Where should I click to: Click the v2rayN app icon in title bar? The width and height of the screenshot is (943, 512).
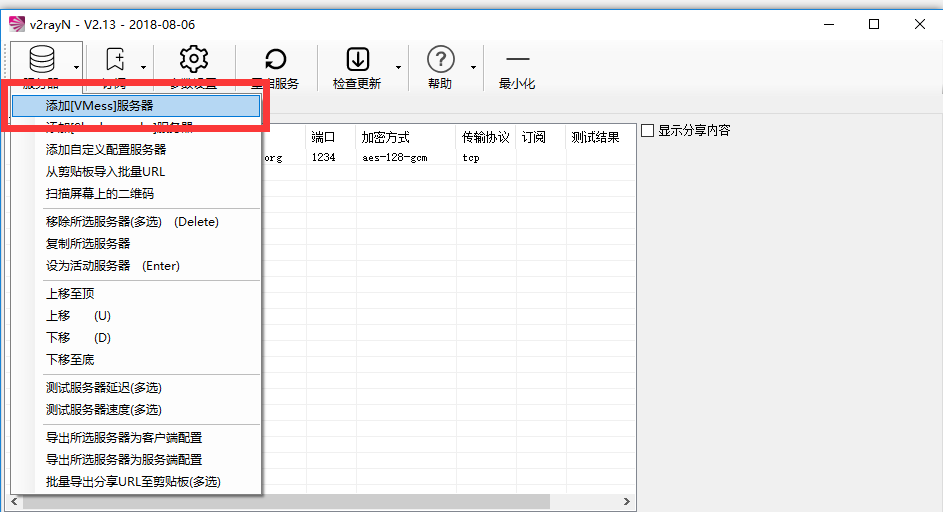point(16,24)
